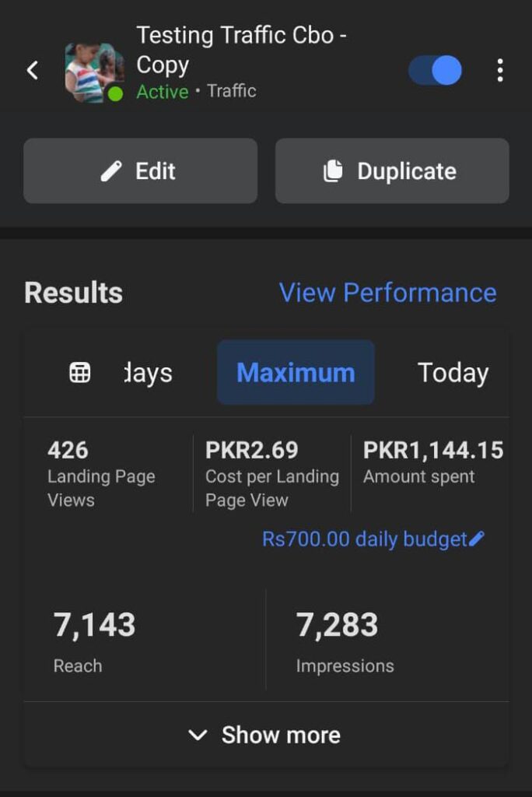Tap the 426 Landing Page Views metric

(101, 473)
